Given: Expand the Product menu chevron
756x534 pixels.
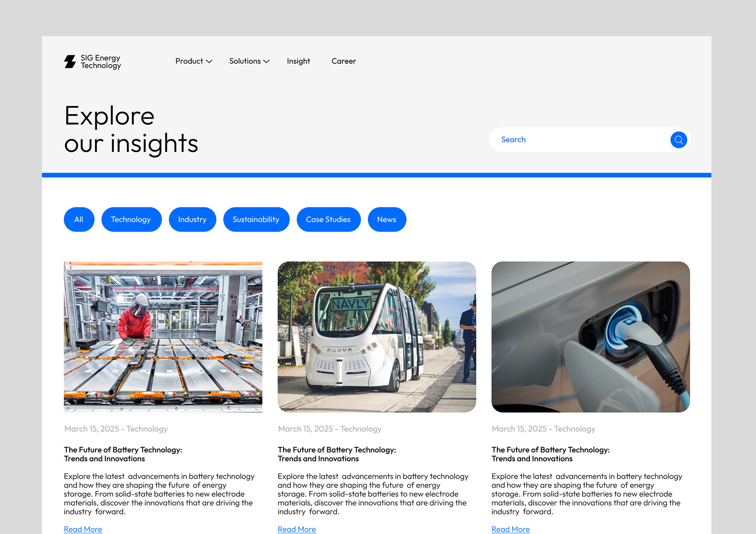Looking at the screenshot, I should click(x=209, y=61).
